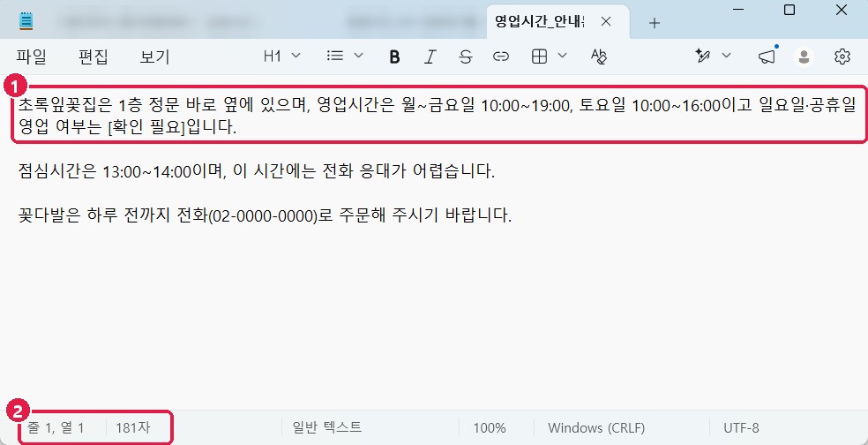
Task: Toggle bold formatting (B icon)
Action: coord(394,57)
